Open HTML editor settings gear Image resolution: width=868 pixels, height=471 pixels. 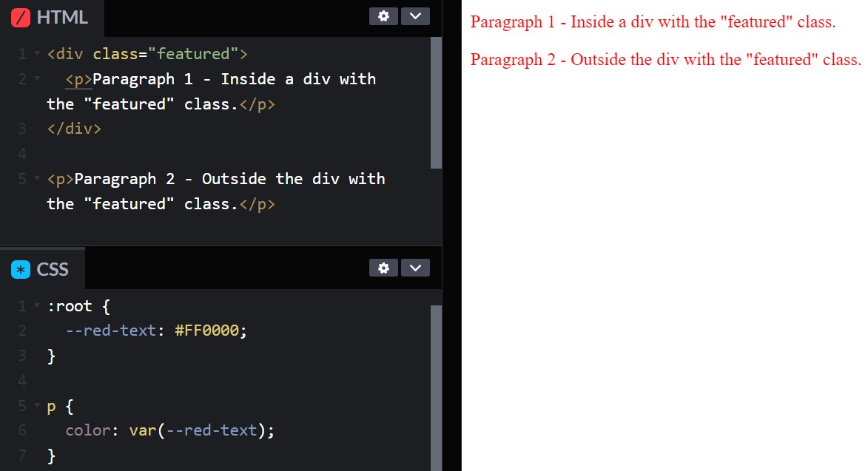pos(383,16)
